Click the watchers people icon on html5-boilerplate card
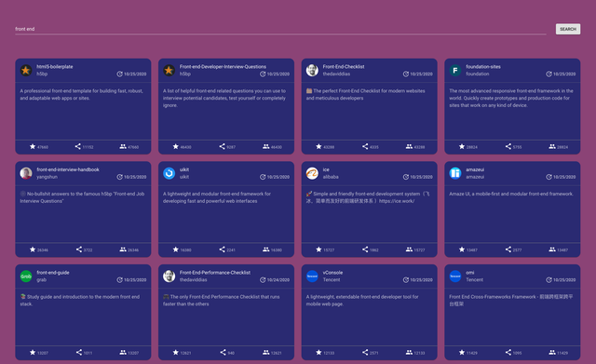This screenshot has width=596, height=364. tap(123, 146)
